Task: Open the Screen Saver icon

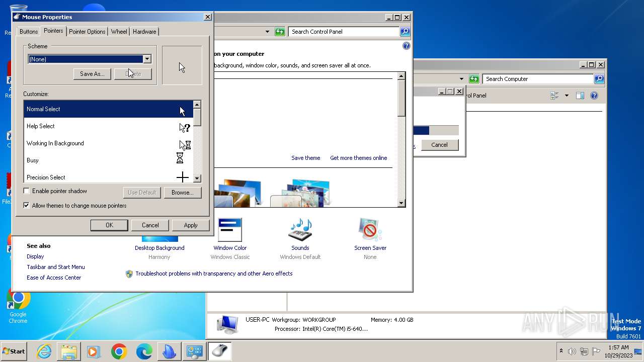Action: [370, 230]
